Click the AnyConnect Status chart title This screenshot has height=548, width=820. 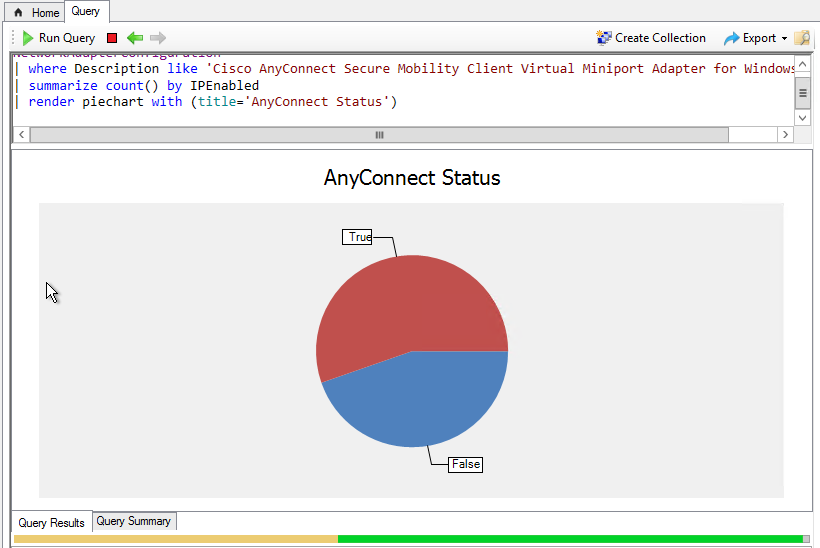(x=412, y=178)
